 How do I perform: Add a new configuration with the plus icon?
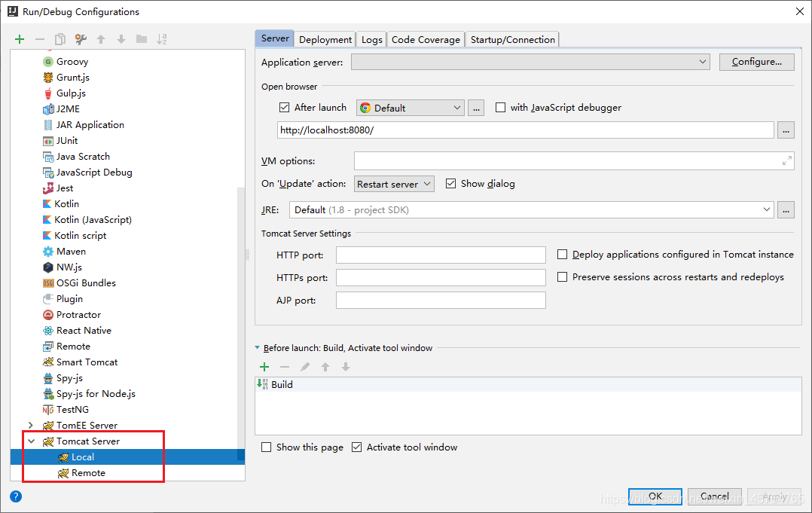pyautogui.click(x=20, y=39)
